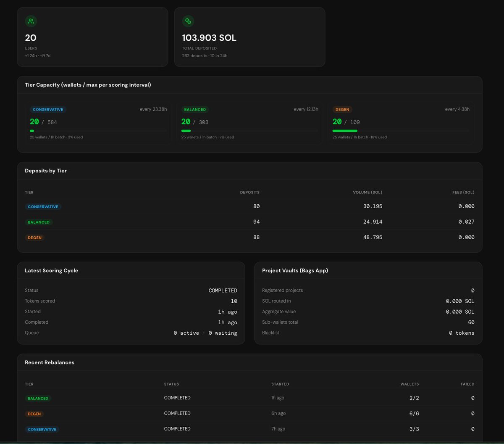Click the CONSERVATIVE badge in Deposits by Tier

[x=43, y=206]
